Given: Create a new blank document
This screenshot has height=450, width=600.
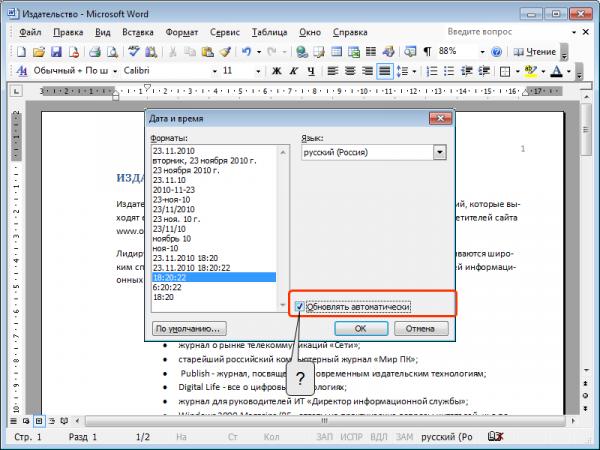Looking at the screenshot, I should [x=21, y=52].
